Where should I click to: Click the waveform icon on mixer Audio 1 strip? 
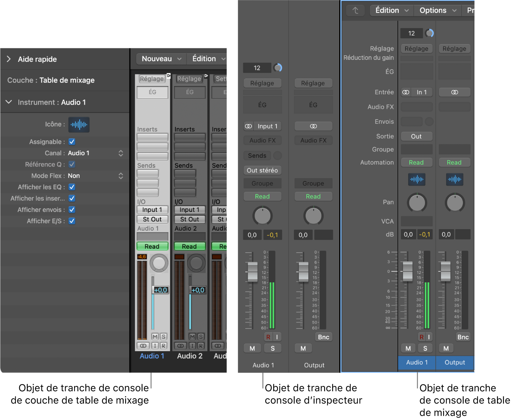[x=417, y=179]
